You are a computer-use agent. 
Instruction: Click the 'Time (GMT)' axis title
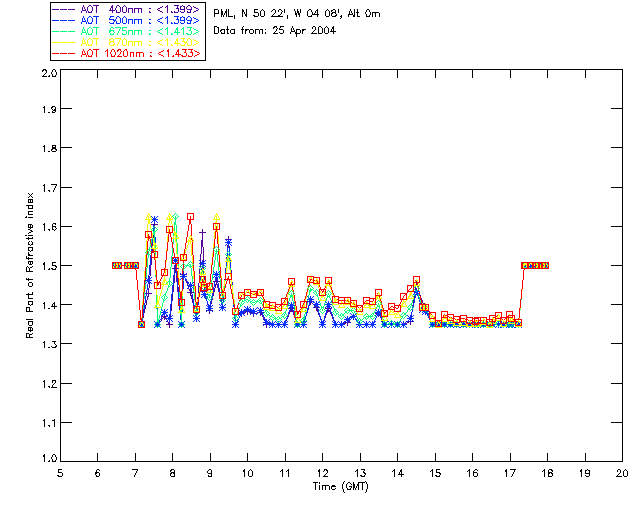click(340, 487)
